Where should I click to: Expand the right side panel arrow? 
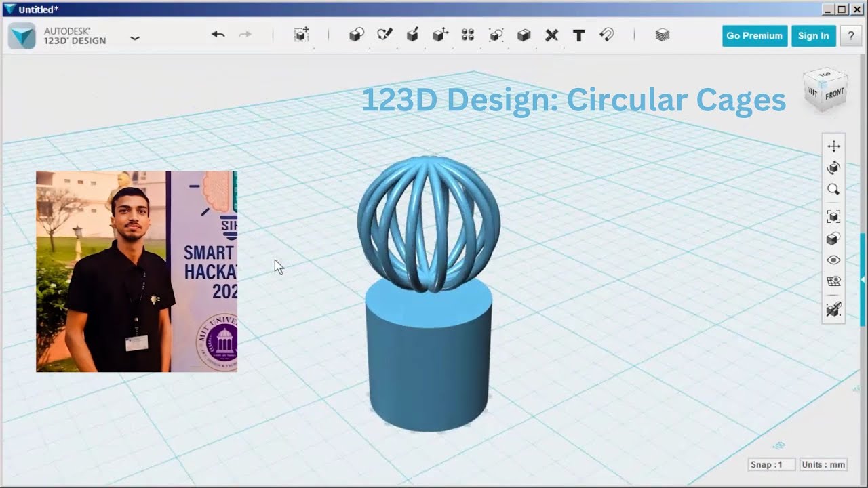(863, 279)
